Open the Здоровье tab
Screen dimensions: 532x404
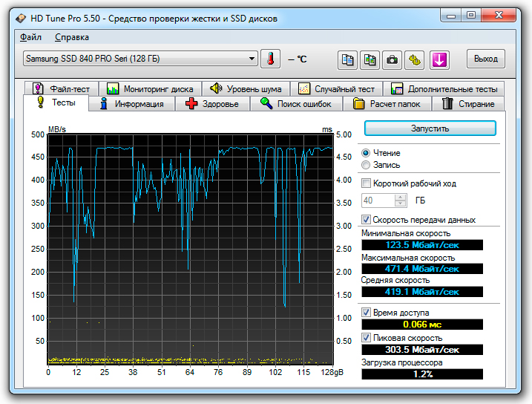(x=212, y=104)
